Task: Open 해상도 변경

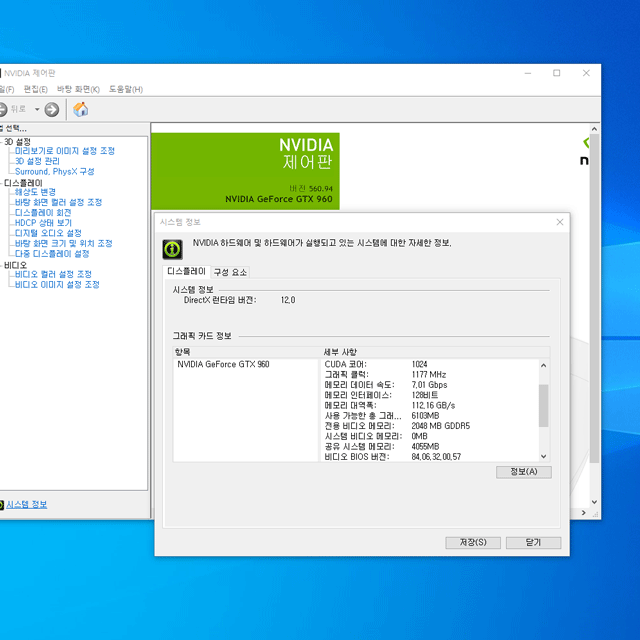Action: pyautogui.click(x=35, y=192)
